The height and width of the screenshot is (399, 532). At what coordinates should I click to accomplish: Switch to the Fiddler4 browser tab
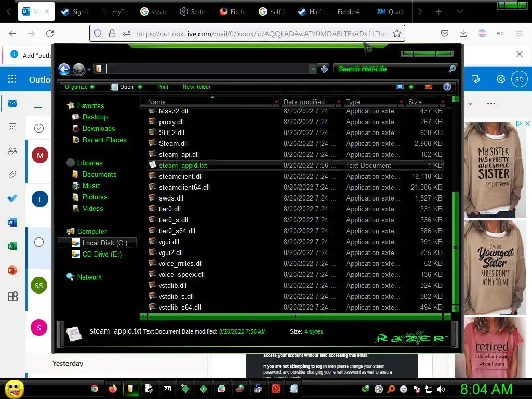click(x=348, y=12)
